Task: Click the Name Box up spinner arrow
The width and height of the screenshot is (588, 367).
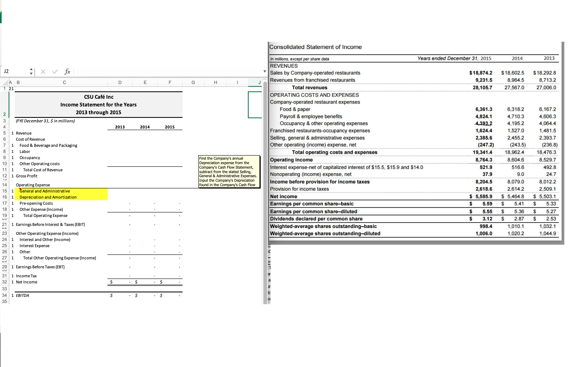Action: 31,69
